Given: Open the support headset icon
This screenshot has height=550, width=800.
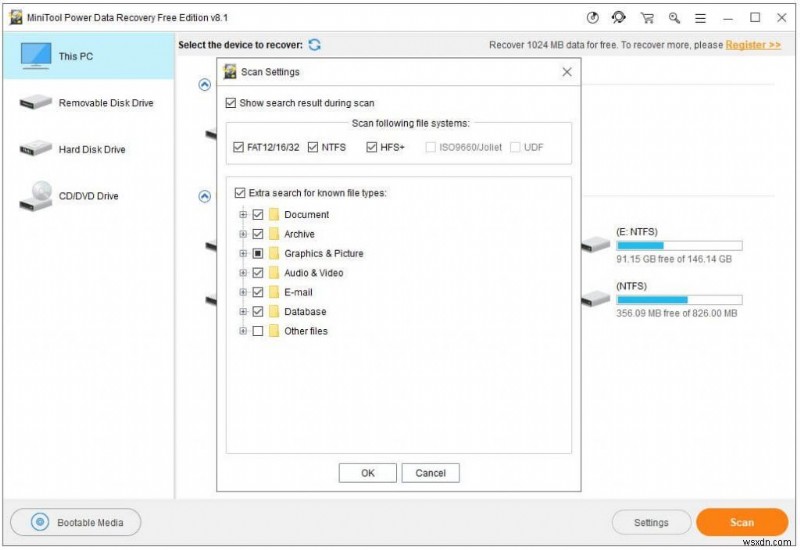Looking at the screenshot, I should click(619, 18).
